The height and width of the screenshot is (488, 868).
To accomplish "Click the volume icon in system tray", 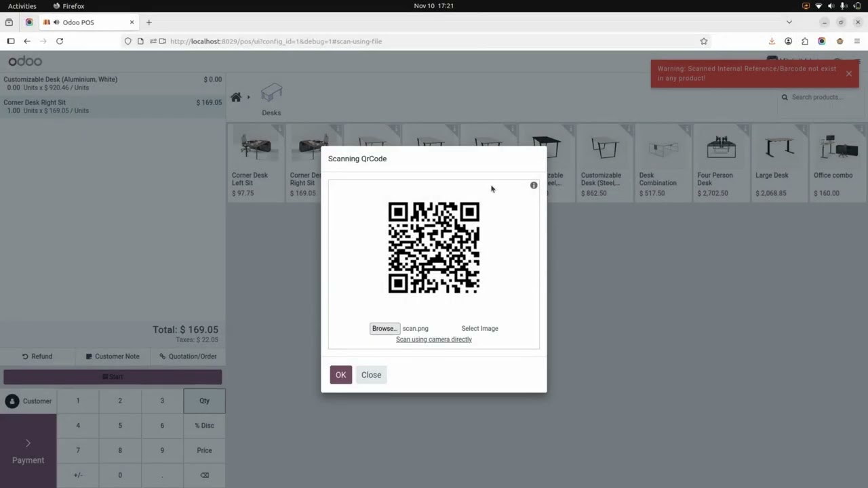I will click(831, 6).
